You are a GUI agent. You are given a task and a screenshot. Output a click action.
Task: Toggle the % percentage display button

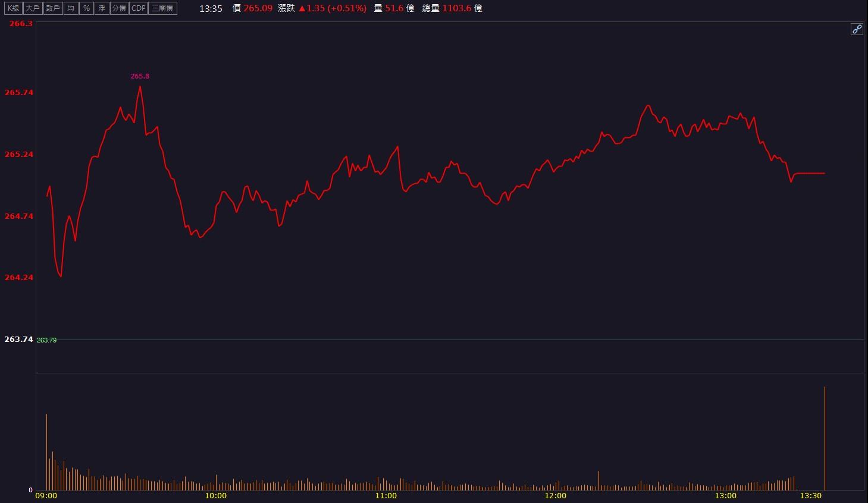pos(86,8)
